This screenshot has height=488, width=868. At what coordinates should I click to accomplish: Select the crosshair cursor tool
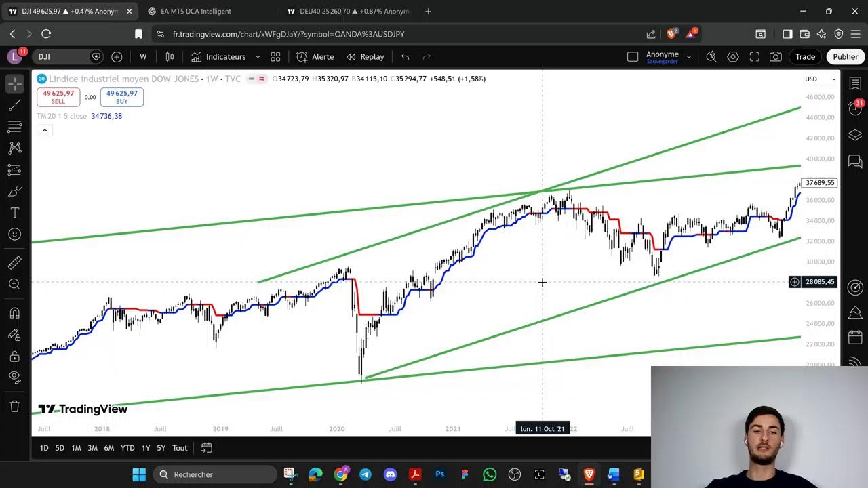tap(14, 84)
